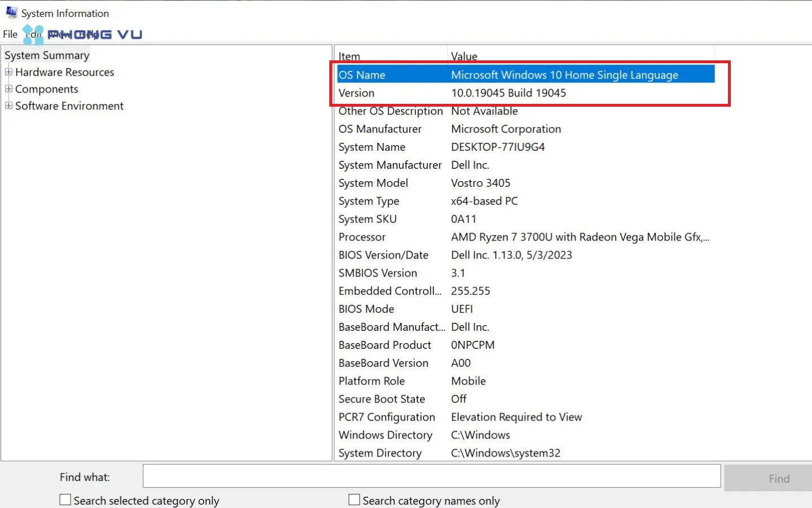Select the BIOS Mode row
Viewport: 812px width, 508px height.
click(x=367, y=309)
